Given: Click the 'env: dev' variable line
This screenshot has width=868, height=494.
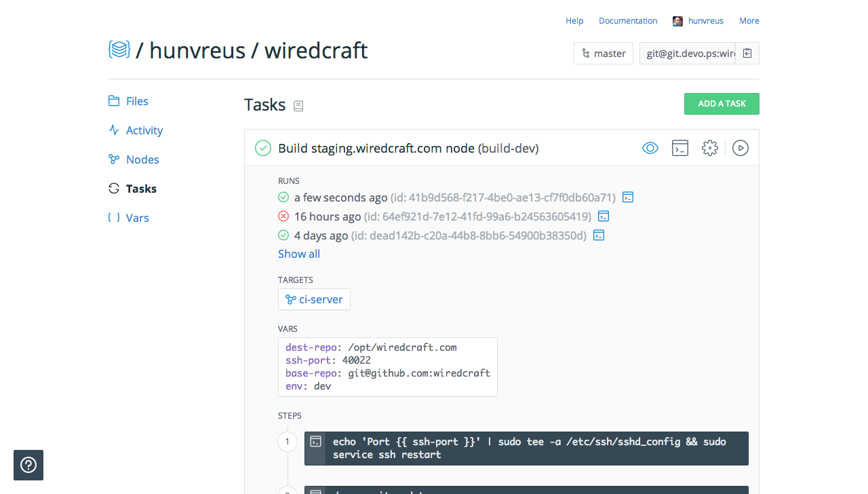Looking at the screenshot, I should [309, 386].
